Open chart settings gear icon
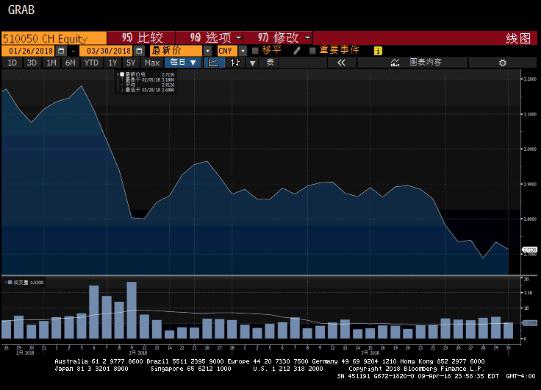The image size is (541, 390). tap(502, 63)
